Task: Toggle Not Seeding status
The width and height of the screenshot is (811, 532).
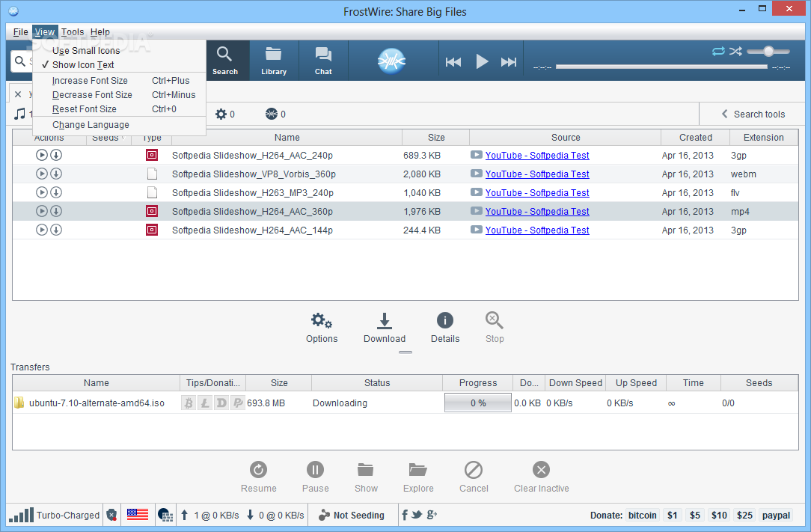Action: click(352, 515)
